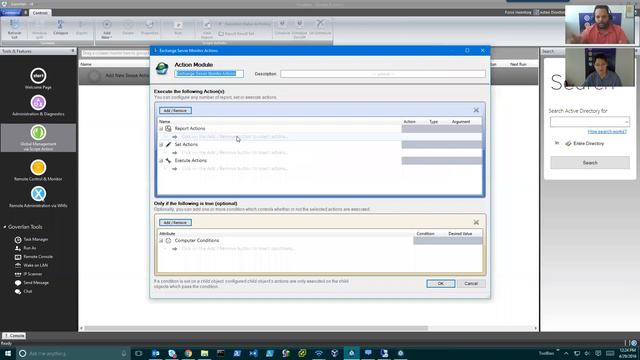The height and width of the screenshot is (360, 640).
Task: Click the Entire Directory scope selector
Action: point(584,143)
